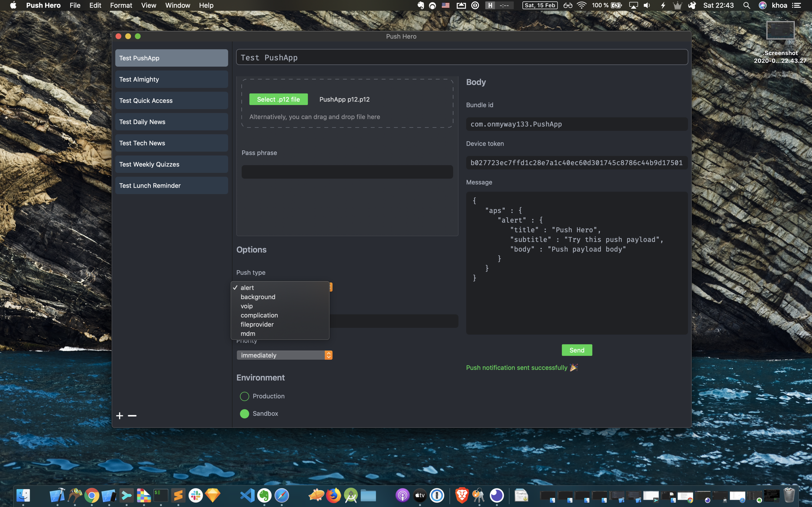The width and height of the screenshot is (812, 507).
Task: Click the Spotlight search icon in menu bar
Action: (x=747, y=5)
